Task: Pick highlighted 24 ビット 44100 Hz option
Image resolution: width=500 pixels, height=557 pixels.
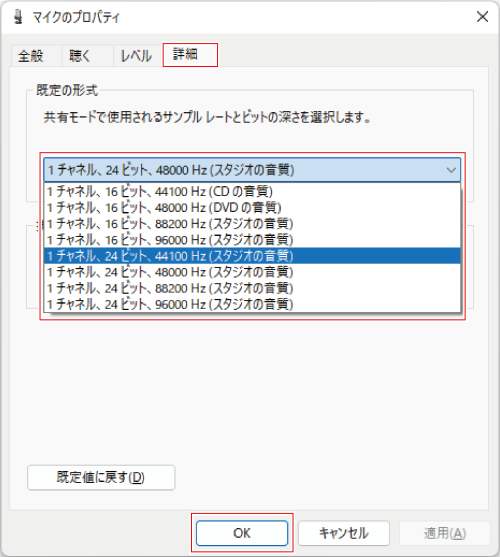Action: tap(252, 256)
